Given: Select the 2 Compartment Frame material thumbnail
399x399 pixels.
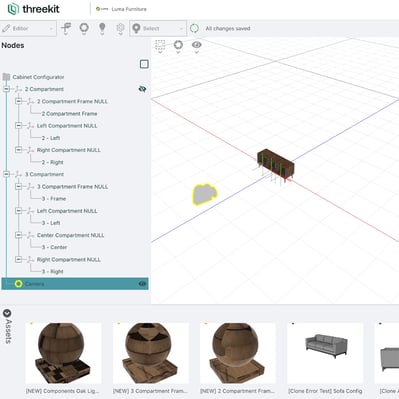Looking at the screenshot, I should [238, 353].
